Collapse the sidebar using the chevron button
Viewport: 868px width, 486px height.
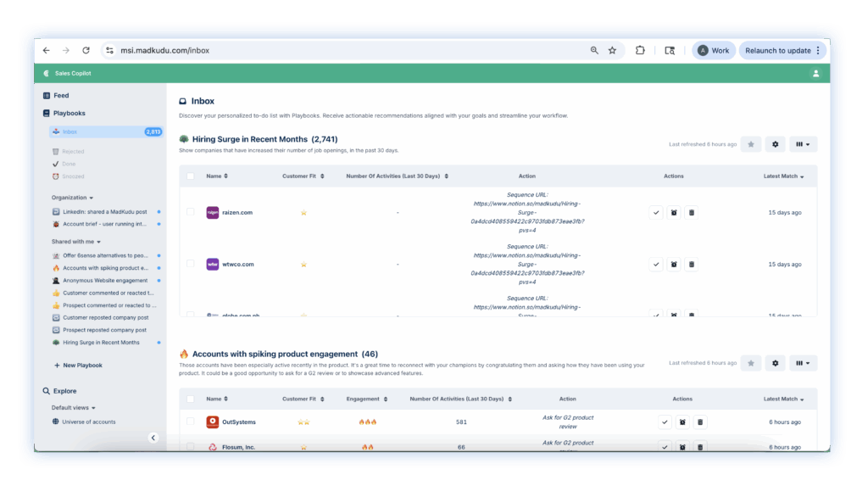click(x=153, y=438)
